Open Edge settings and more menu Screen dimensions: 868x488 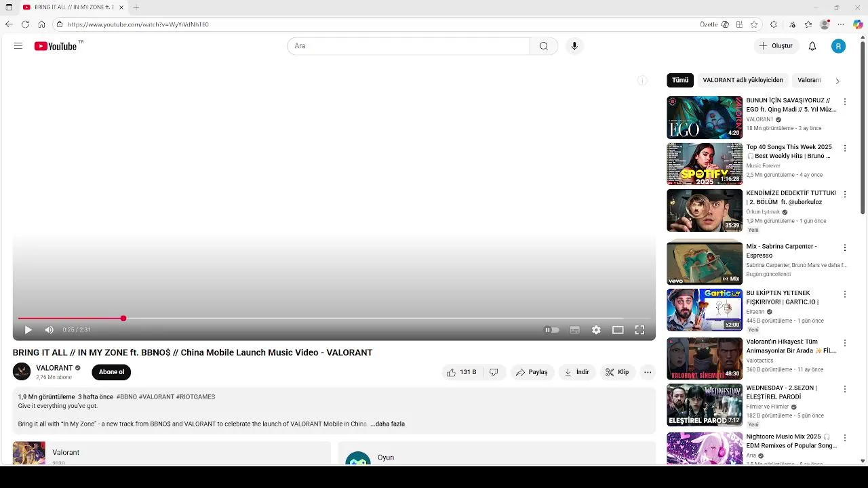(841, 24)
